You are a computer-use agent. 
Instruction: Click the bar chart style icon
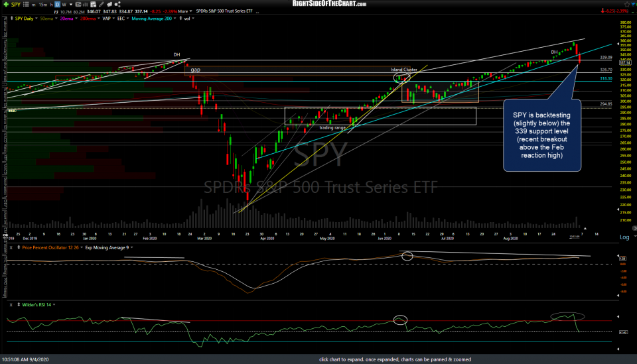(x=86, y=5)
